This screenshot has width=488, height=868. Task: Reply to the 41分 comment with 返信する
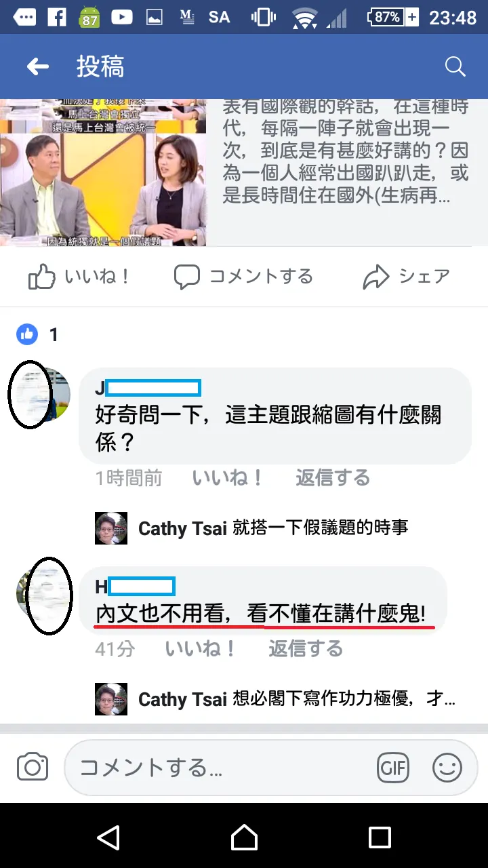pos(306,649)
